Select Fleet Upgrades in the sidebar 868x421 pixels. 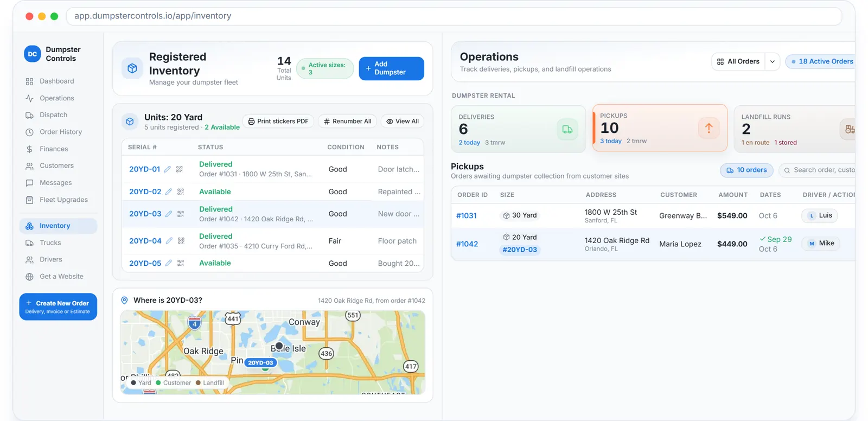click(58, 200)
